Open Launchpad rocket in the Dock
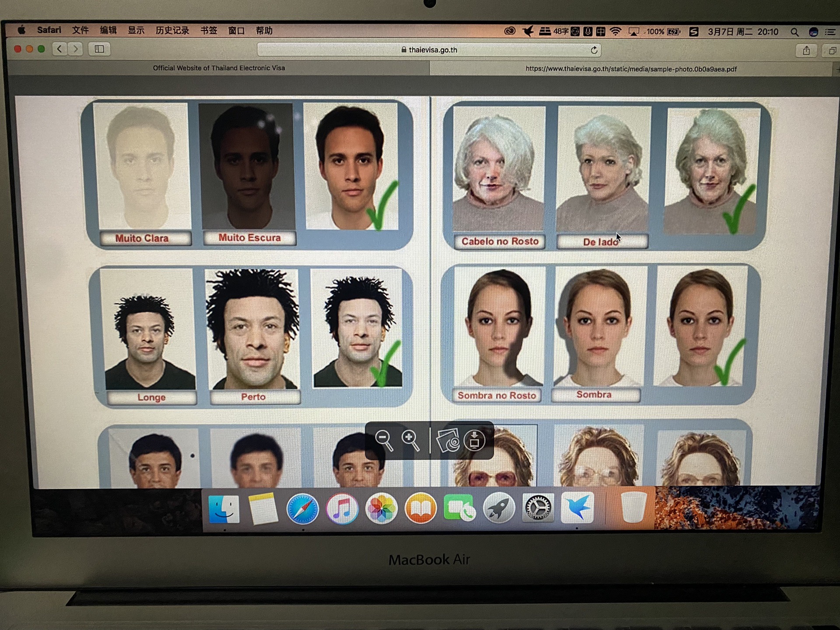This screenshot has width=840, height=630. [x=499, y=508]
